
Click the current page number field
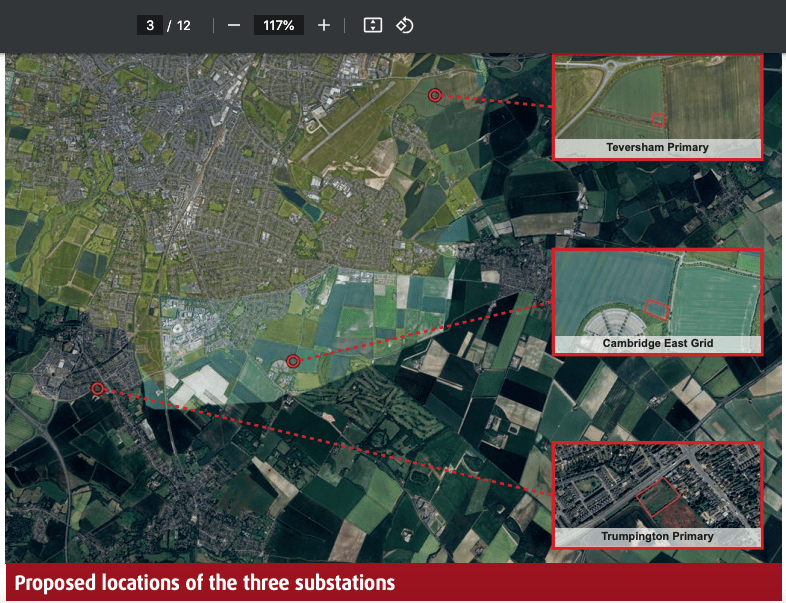(149, 25)
